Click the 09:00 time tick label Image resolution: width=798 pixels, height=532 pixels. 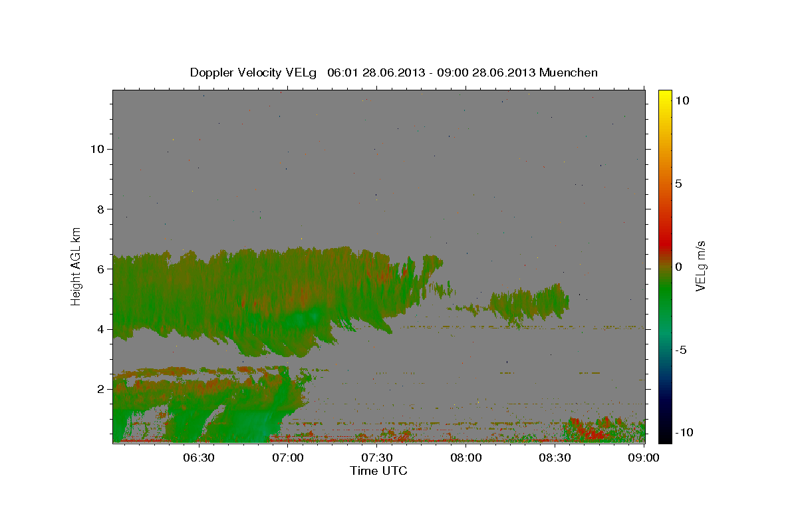coord(644,458)
